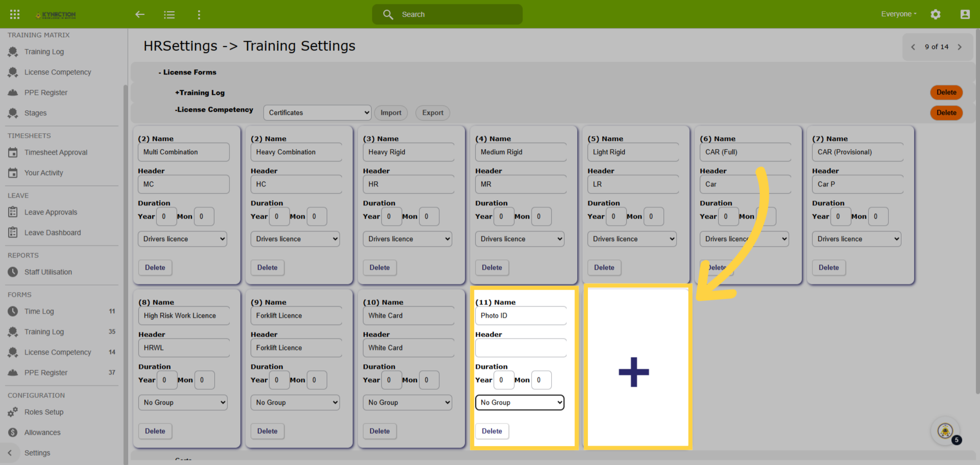
Task: Collapse the License Competency section
Action: 214,110
